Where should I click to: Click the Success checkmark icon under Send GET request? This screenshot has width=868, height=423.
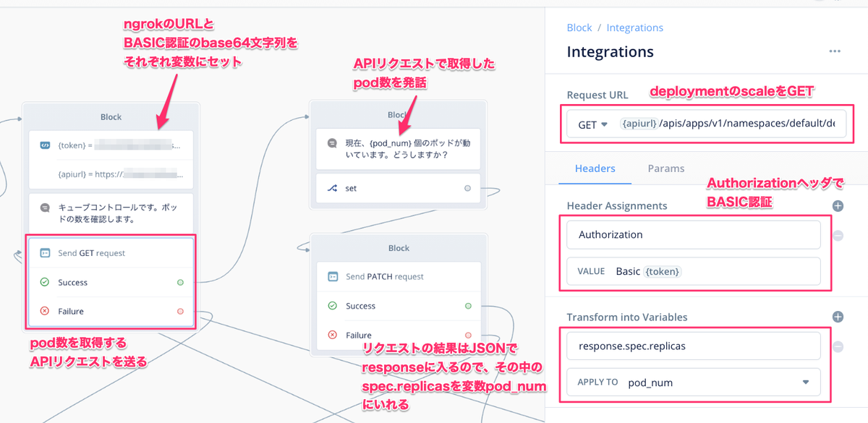point(45,282)
